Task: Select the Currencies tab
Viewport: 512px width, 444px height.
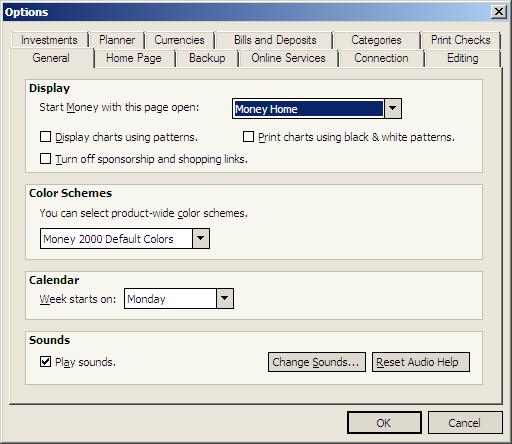Action: pos(179,40)
